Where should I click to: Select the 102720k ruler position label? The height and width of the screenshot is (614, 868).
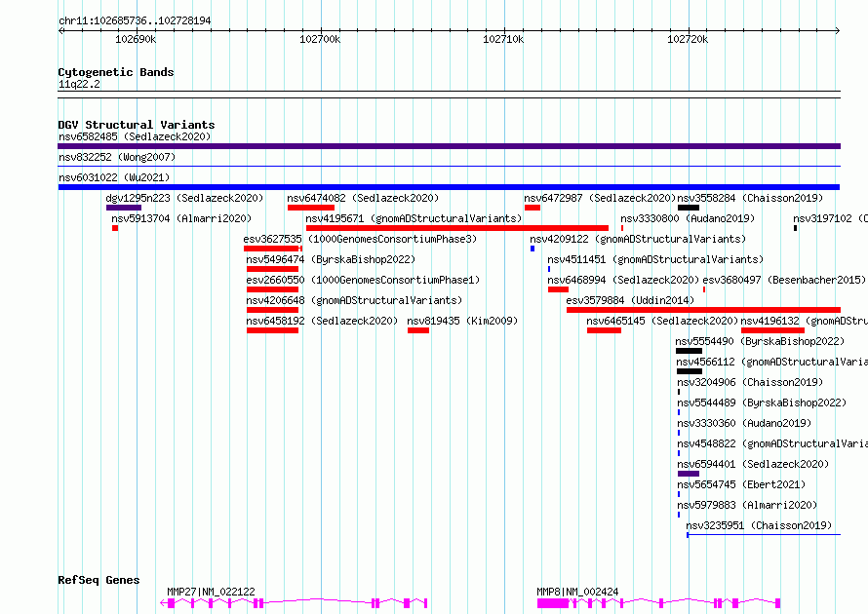pos(688,39)
